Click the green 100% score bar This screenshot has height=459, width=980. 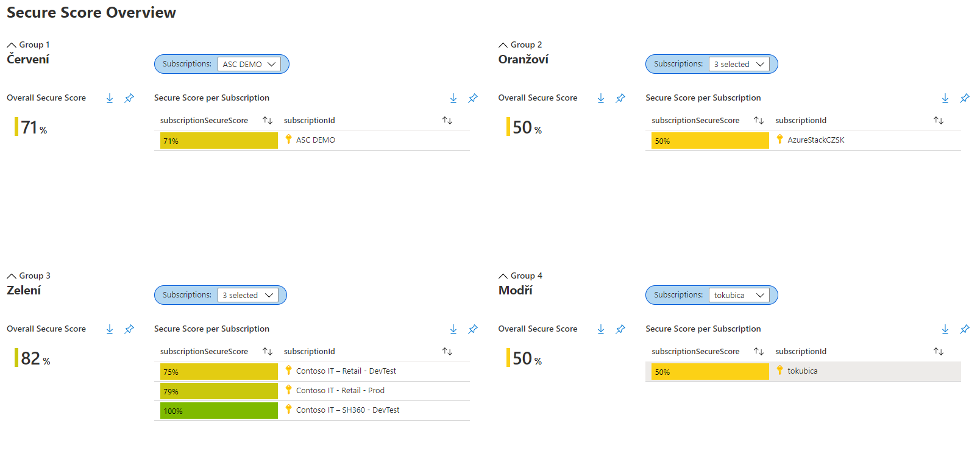[219, 411]
